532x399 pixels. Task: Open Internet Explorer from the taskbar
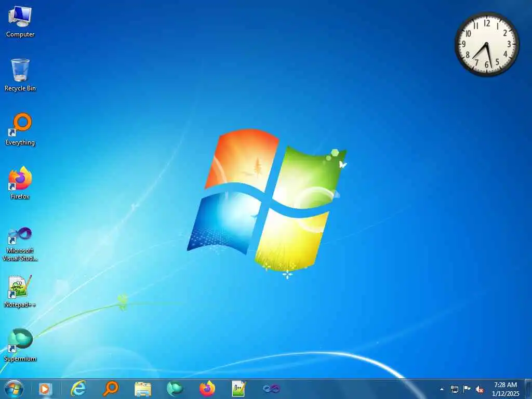[78, 389]
